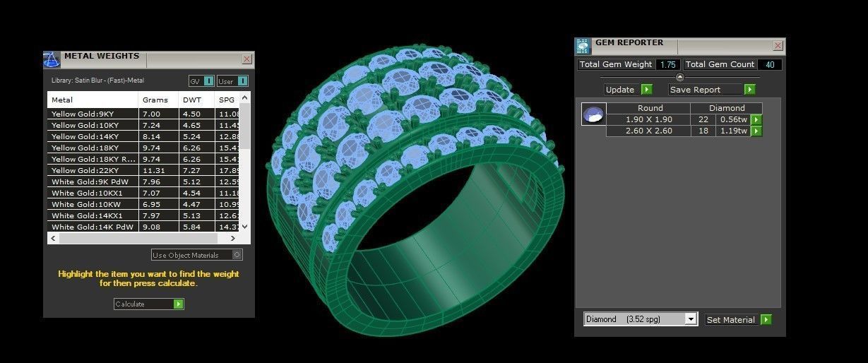Click the green arrow beside Update
The image size is (868, 363).
click(646, 90)
